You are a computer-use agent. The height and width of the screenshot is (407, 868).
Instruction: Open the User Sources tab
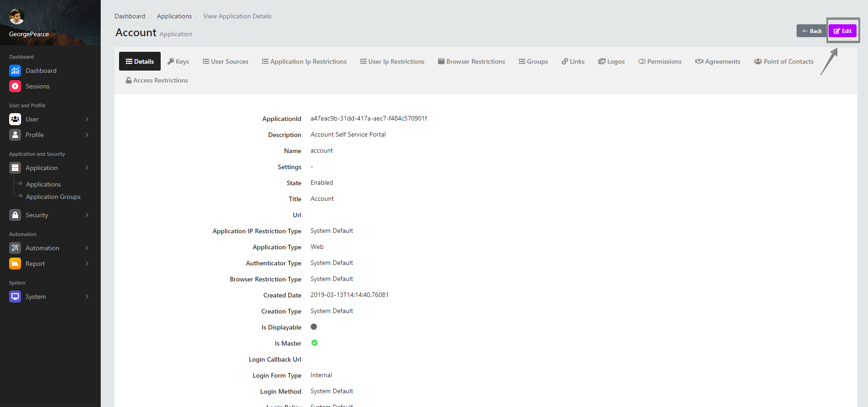point(225,61)
